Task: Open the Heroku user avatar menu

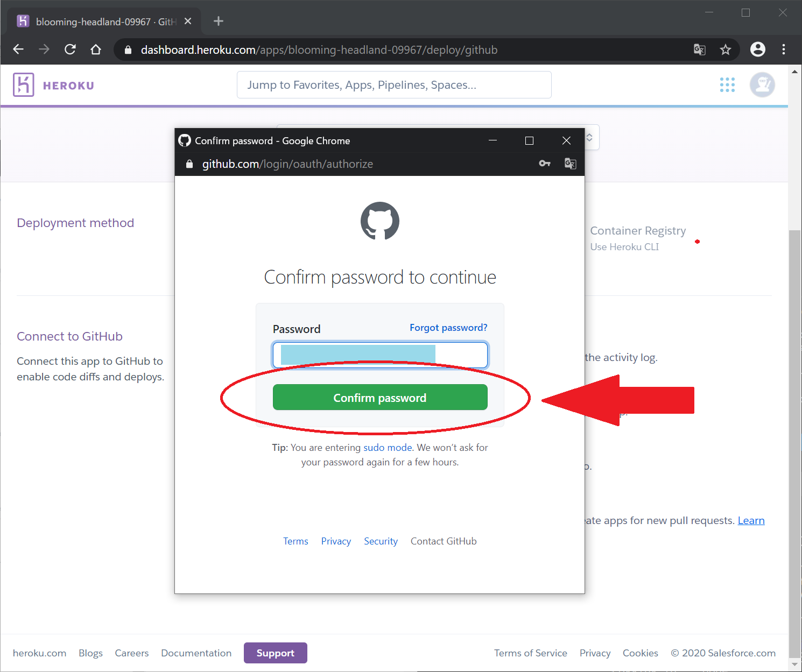Action: click(762, 84)
